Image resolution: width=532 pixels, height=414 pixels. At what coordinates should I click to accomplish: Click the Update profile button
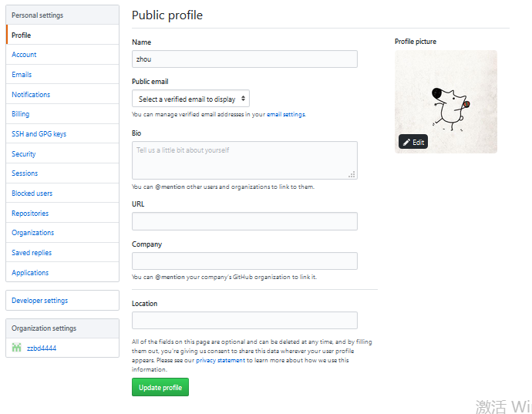(160, 387)
